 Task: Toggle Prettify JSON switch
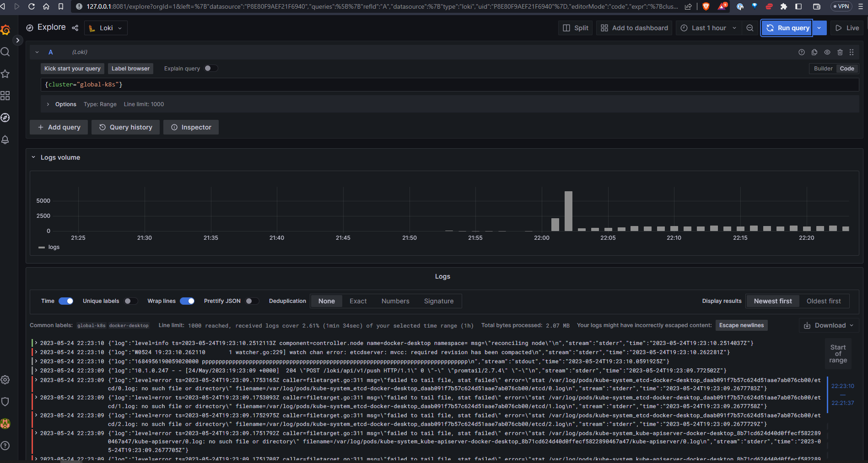click(252, 301)
